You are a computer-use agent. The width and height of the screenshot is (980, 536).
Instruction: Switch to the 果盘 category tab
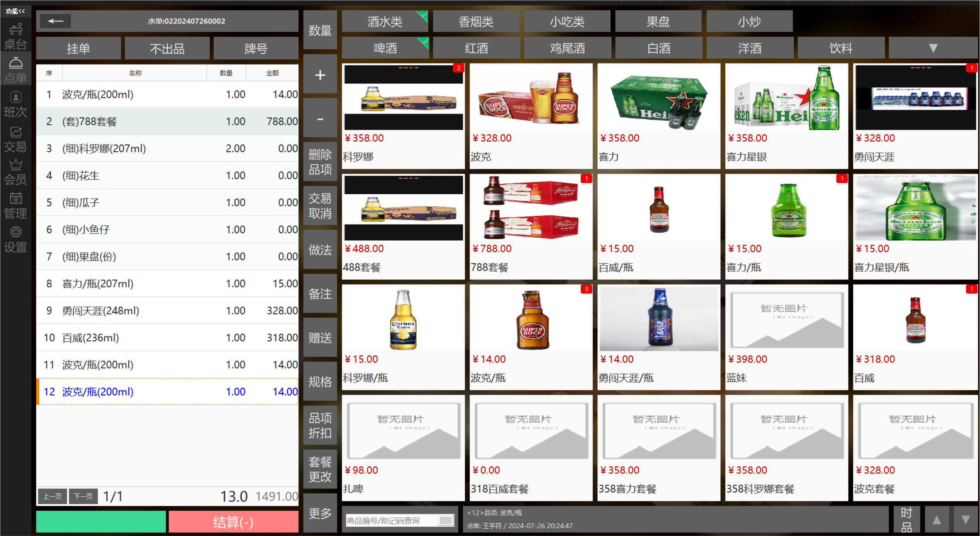pos(658,22)
